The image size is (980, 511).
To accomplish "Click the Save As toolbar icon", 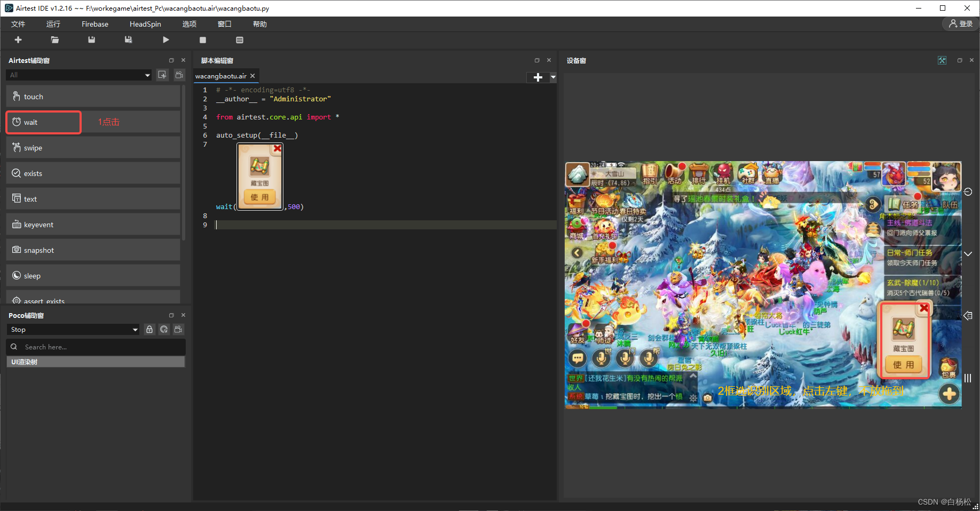I will coord(129,40).
